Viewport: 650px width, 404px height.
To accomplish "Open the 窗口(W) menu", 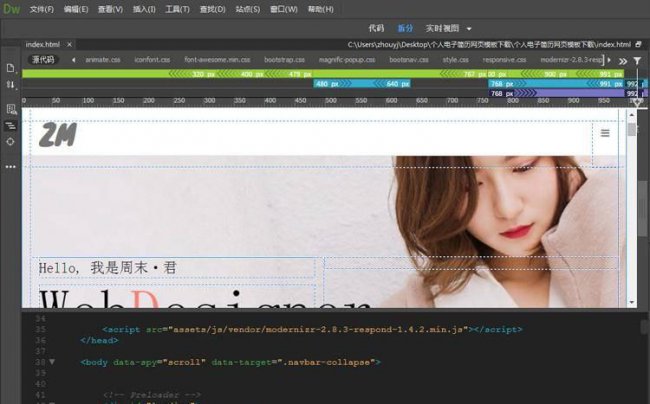I will 284,9.
